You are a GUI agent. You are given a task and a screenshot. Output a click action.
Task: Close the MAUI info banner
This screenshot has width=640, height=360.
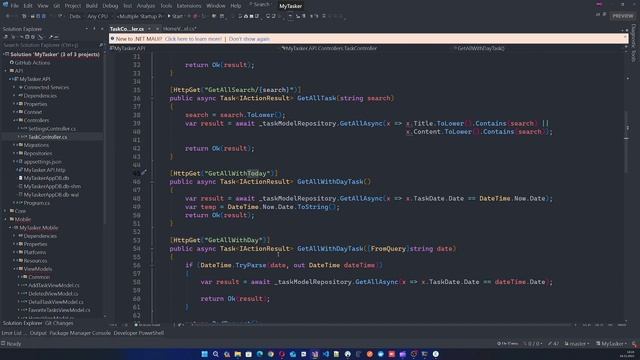[x=624, y=38]
